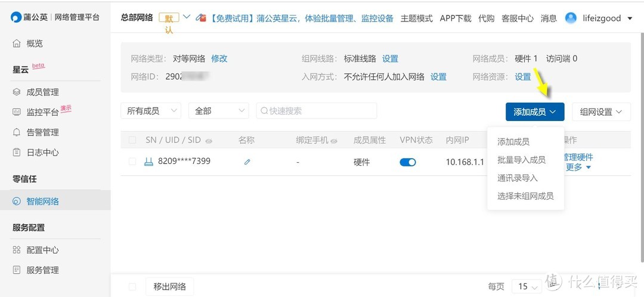The width and height of the screenshot is (644, 297).
Task: Open the lifeizgood account dropdown arrow
Action: click(x=630, y=18)
